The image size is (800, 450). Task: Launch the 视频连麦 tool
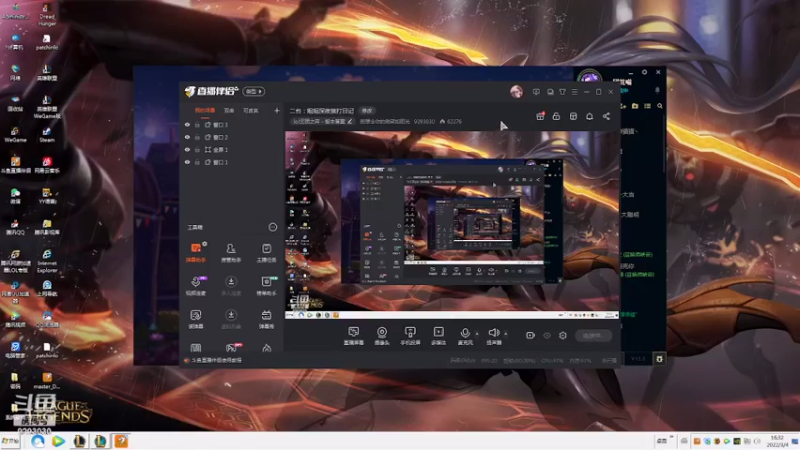tap(196, 286)
